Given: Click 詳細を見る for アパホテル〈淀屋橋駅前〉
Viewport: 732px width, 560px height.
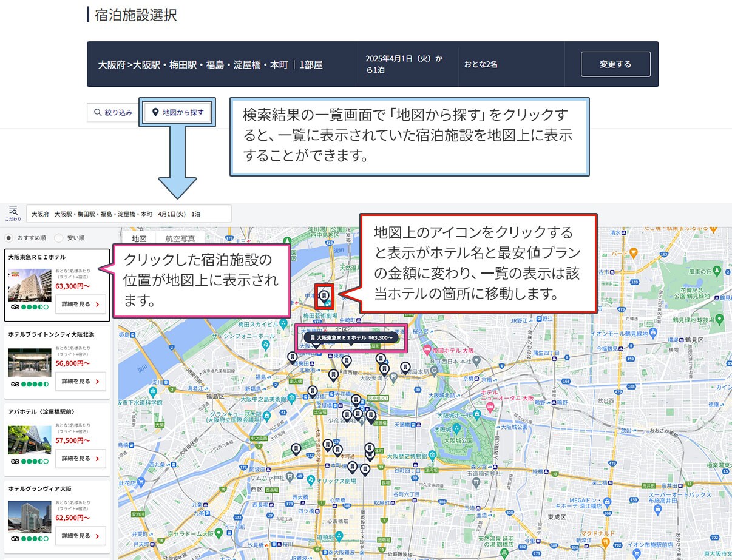Looking at the screenshot, I should 80,459.
